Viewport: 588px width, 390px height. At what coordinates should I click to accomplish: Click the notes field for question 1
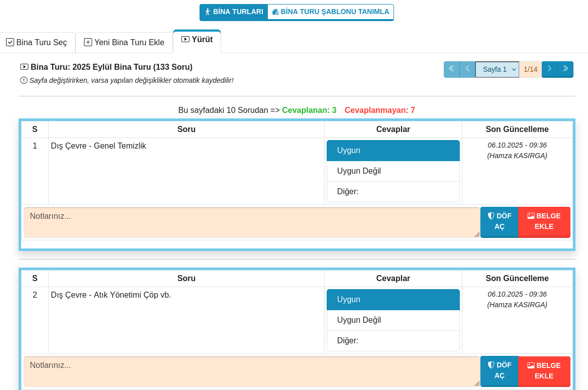point(251,222)
